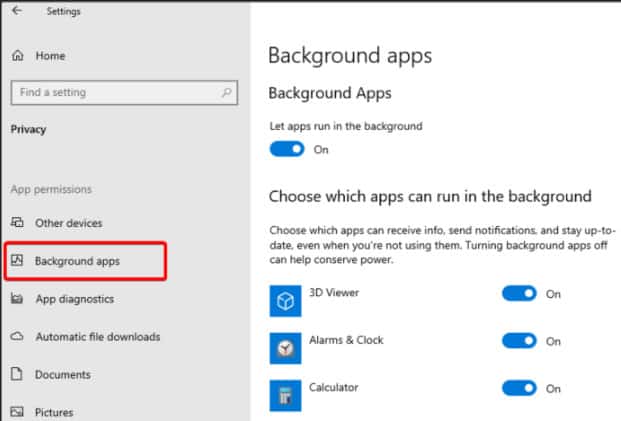
Task: Turn off Let apps run in background
Action: pyautogui.click(x=287, y=149)
